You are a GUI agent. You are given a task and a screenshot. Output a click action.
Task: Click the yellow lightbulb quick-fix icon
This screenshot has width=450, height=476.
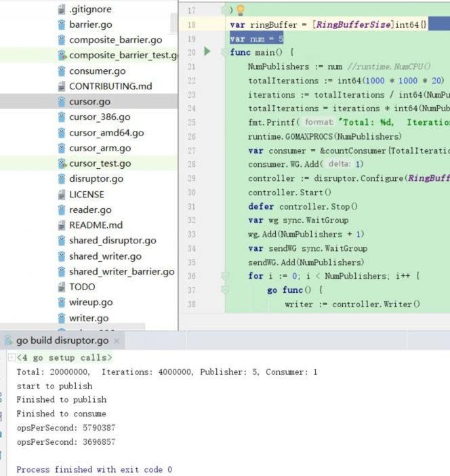[x=240, y=10]
